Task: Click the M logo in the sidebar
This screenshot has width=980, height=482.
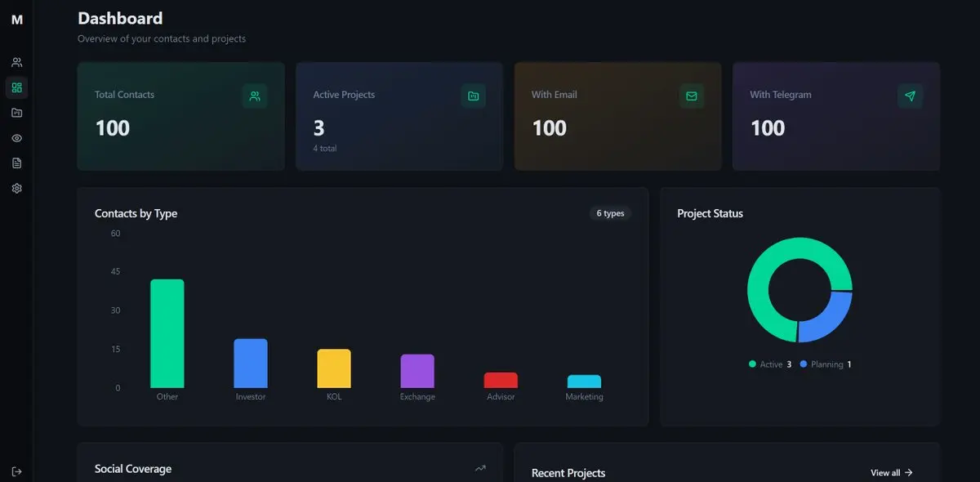Action: [17, 20]
